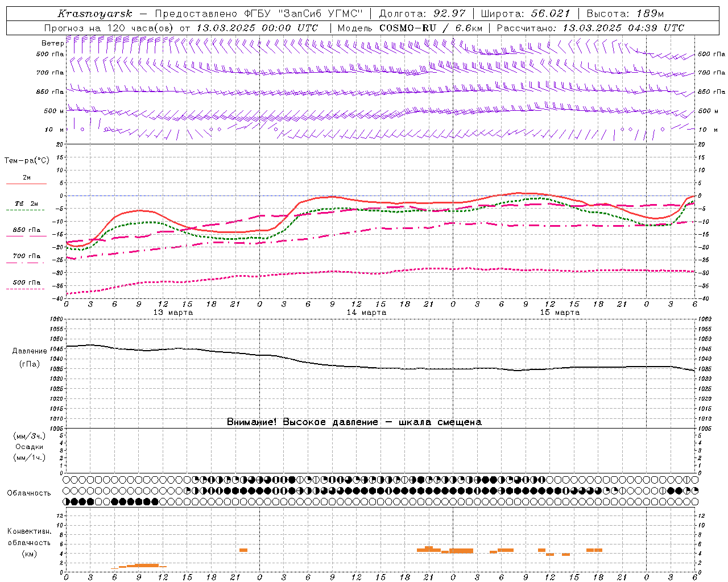Click the "(гПа)" pressure unit label
Viewport: 728px width, 582px height.
coord(30,364)
